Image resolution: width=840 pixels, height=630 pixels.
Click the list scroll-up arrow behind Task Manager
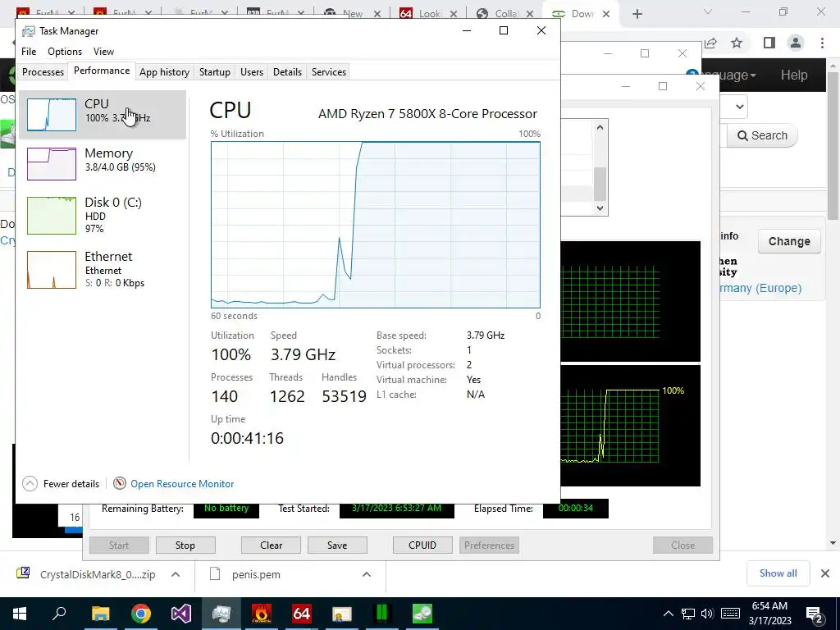click(x=600, y=127)
